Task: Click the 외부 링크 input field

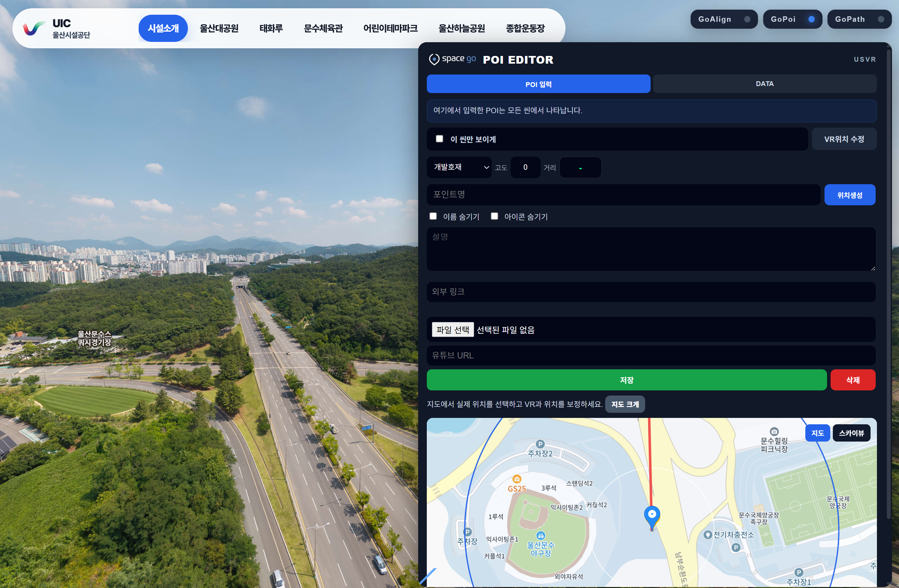Action: pos(651,292)
